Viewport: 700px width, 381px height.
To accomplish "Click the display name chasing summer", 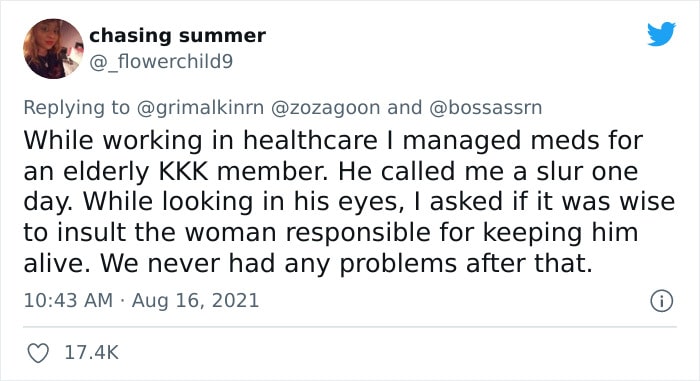I will [x=177, y=35].
